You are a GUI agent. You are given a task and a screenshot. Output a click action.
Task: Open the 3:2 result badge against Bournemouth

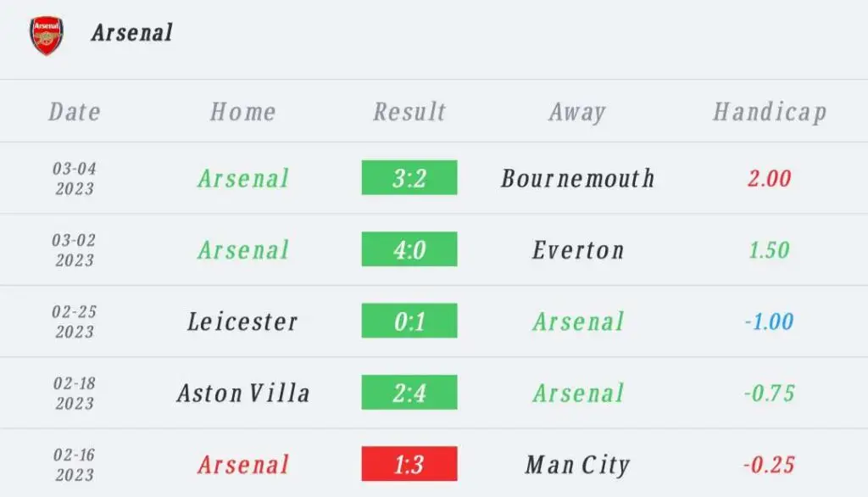click(x=409, y=177)
